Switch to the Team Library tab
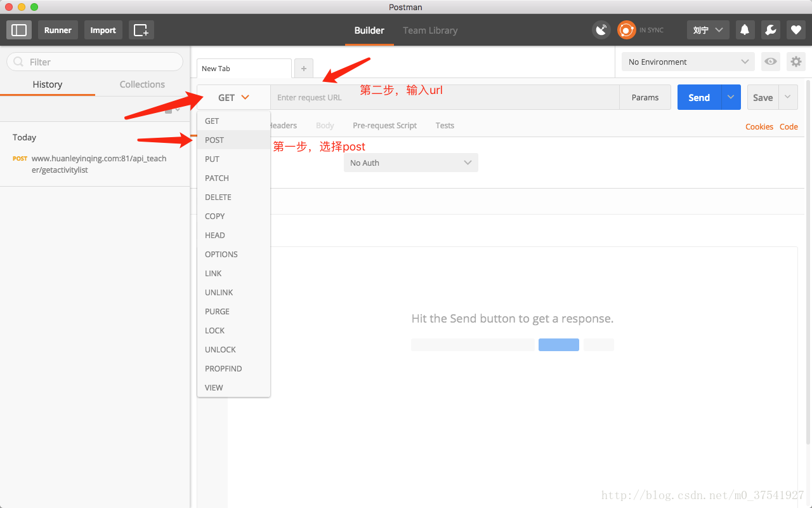Screen dimensions: 812x508 pyautogui.click(x=430, y=30)
